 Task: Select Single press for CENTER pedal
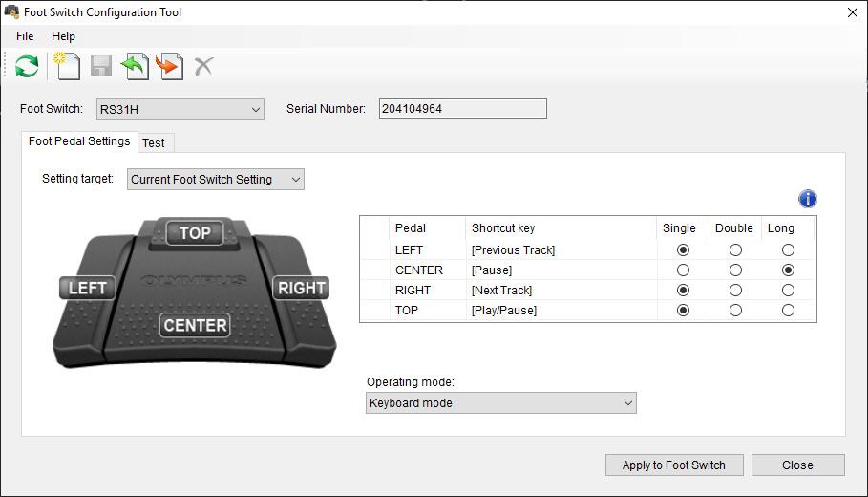point(682,270)
